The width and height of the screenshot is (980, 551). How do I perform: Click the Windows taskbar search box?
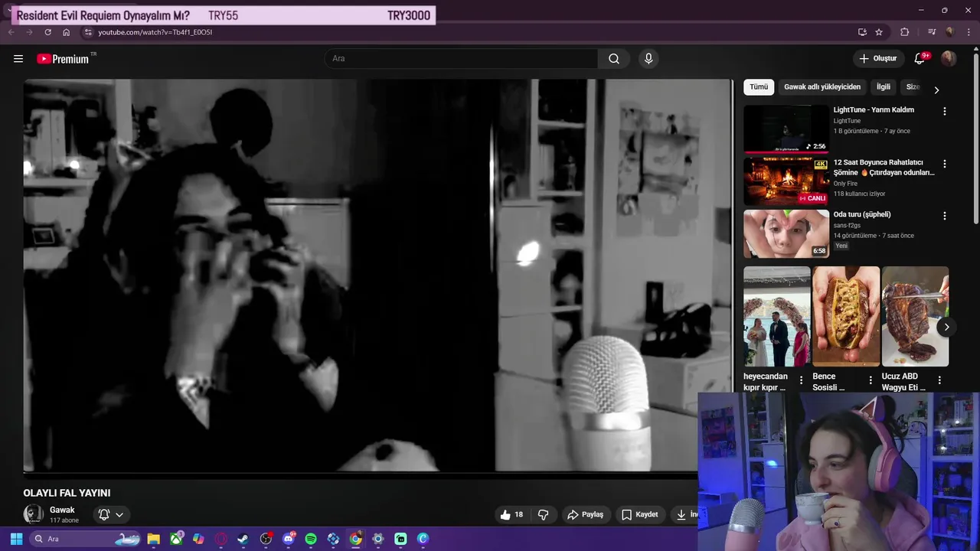tap(86, 539)
